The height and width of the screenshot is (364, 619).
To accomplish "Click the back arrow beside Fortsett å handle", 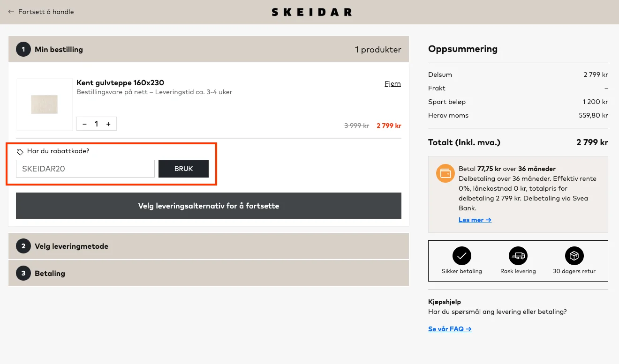I will (x=11, y=12).
